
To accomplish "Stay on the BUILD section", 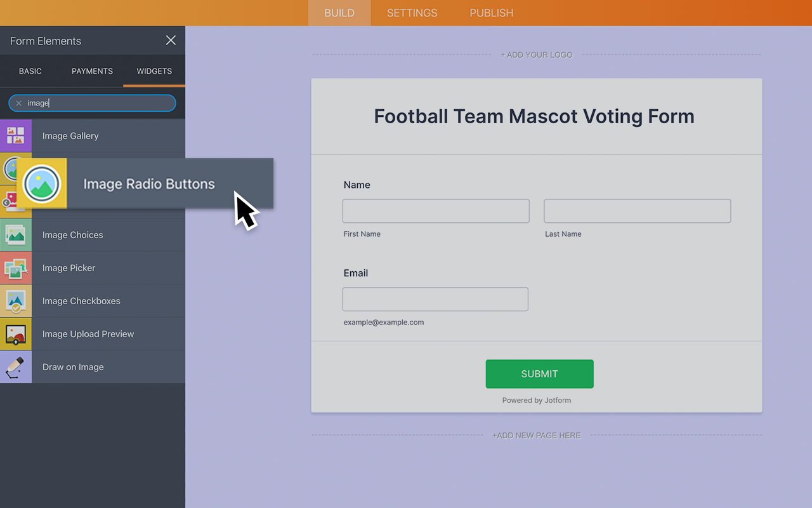I will (x=339, y=13).
